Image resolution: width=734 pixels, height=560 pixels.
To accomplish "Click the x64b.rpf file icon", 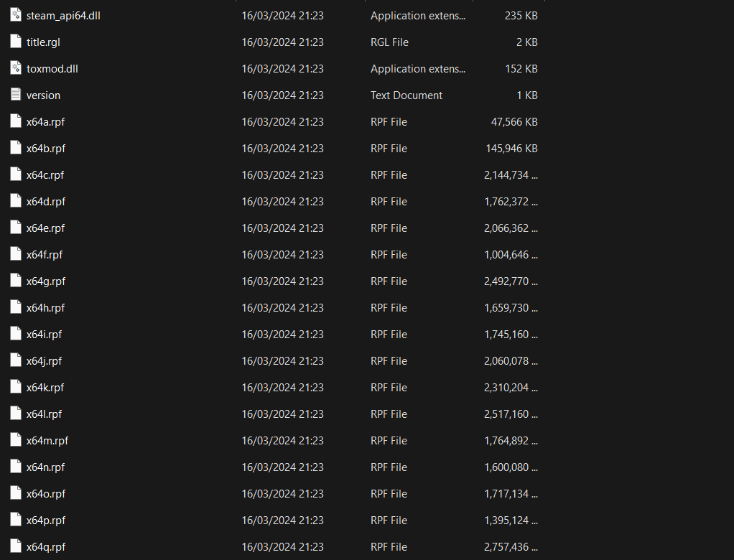I will click(x=16, y=148).
